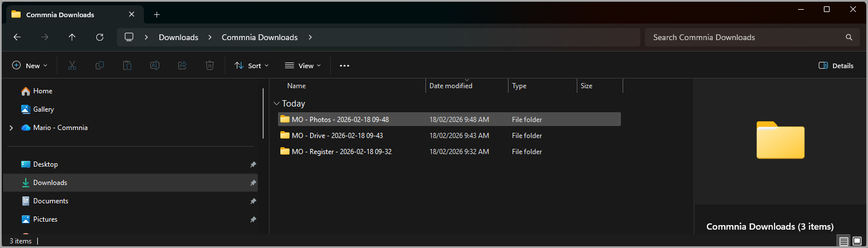Open the Sort dropdown menu
Viewport: 868px width, 248px height.
pyautogui.click(x=251, y=66)
